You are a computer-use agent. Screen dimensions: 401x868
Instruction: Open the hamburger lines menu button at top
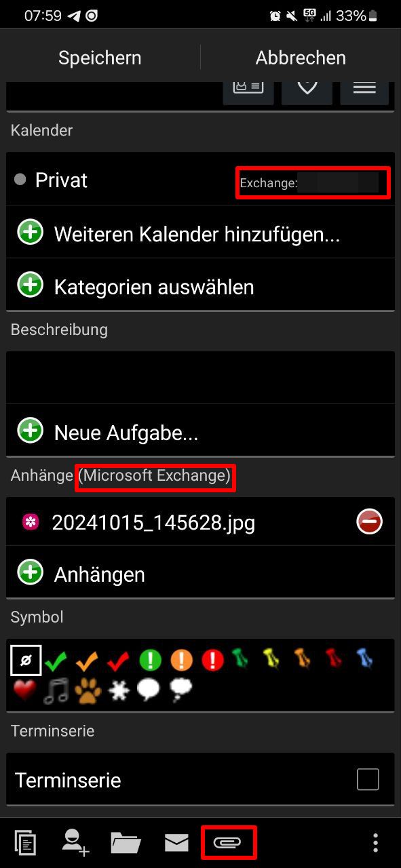pos(364,87)
